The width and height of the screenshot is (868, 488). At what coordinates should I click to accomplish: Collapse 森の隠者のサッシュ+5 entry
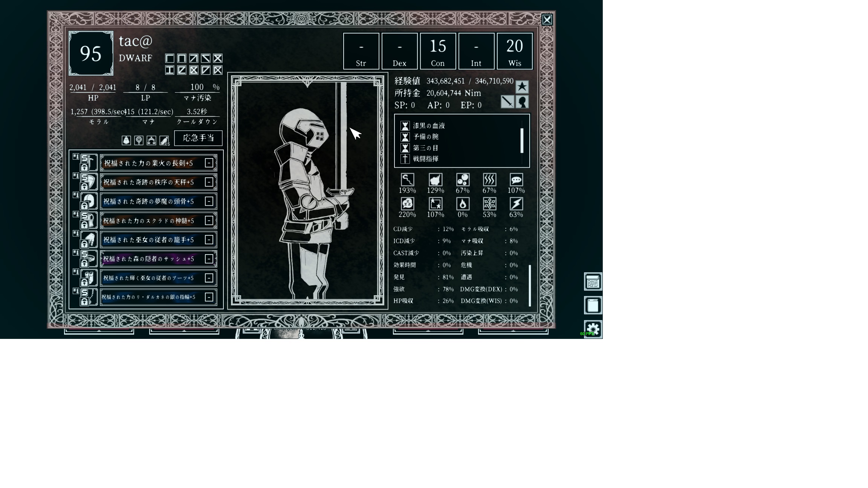point(209,259)
